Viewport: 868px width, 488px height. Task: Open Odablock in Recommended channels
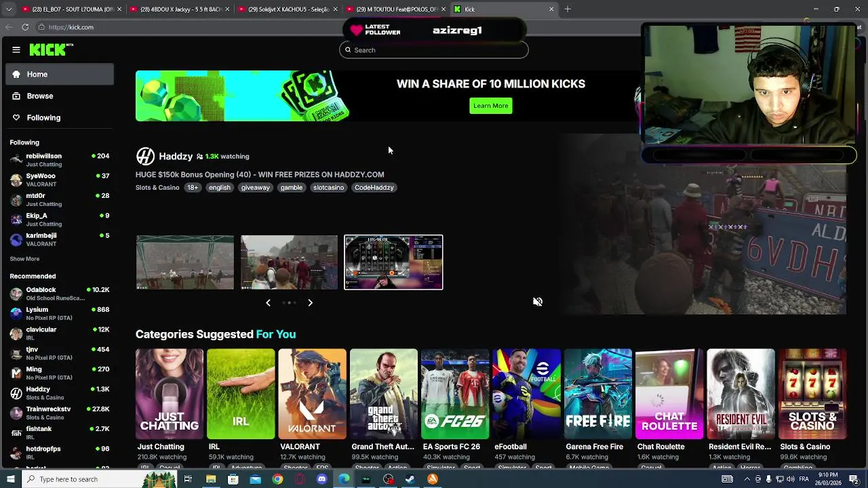tap(60, 293)
